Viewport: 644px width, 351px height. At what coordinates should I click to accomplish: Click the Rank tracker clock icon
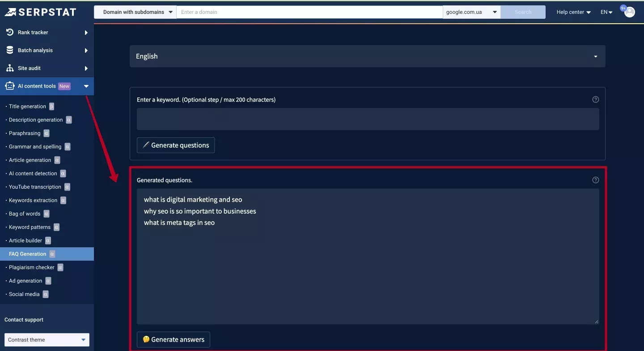[10, 32]
